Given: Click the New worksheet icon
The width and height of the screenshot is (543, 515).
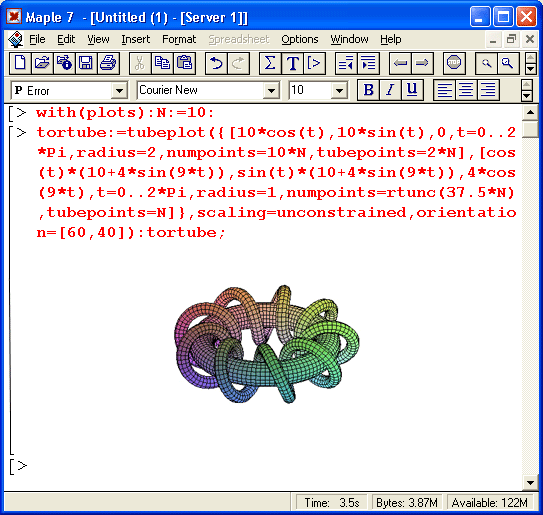Looking at the screenshot, I should 20,63.
